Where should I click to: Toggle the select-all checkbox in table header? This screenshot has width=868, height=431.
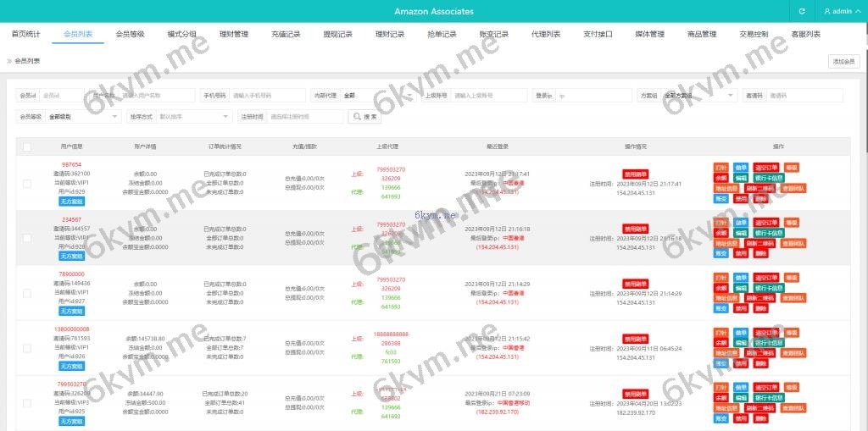click(x=27, y=147)
